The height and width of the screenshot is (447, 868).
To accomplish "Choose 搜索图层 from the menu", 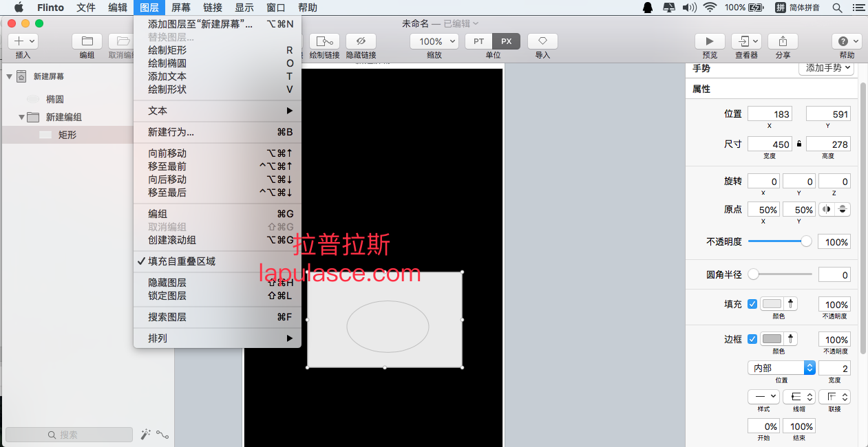I will [x=217, y=317].
